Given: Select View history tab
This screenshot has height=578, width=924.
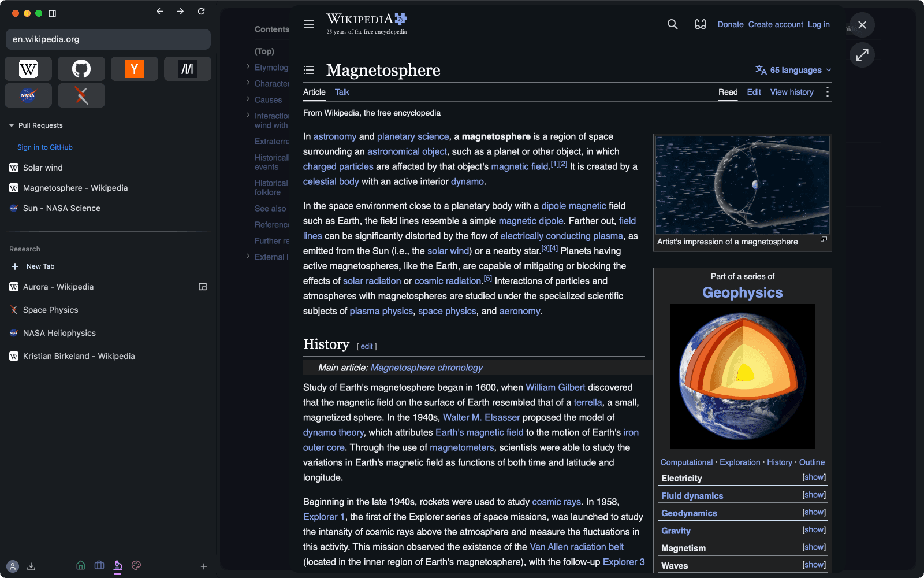Looking at the screenshot, I should point(792,92).
